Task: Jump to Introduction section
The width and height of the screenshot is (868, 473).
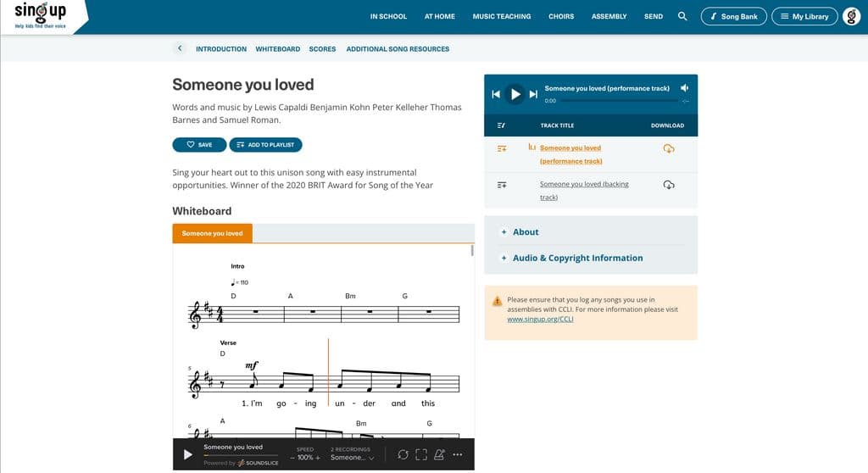Action: click(x=221, y=48)
